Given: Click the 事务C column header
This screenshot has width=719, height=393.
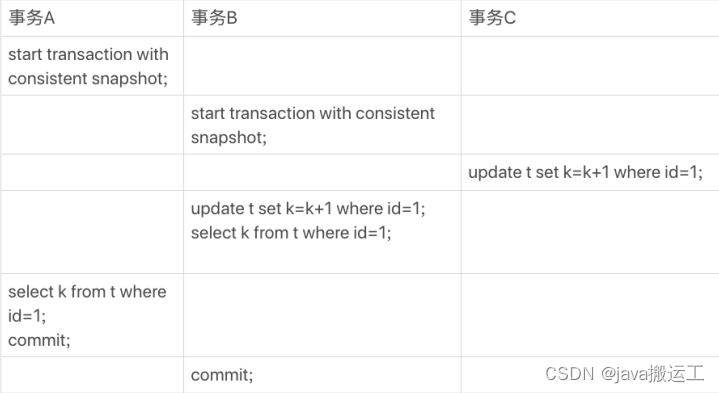Looking at the screenshot, I should click(492, 18).
